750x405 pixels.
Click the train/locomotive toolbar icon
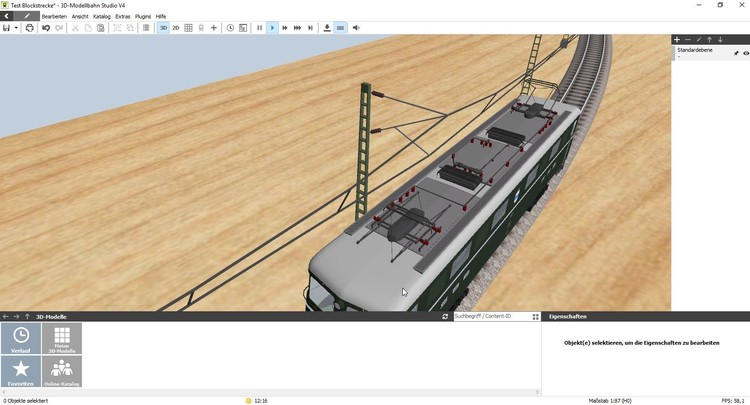201,28
